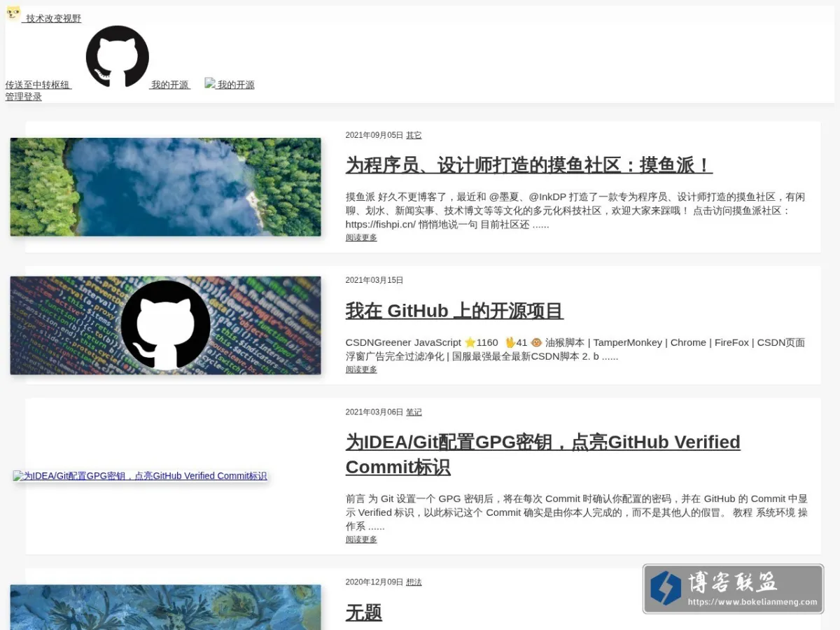The width and height of the screenshot is (840, 630).
Task: Click the GitHub logo icon in the header
Action: [x=117, y=57]
